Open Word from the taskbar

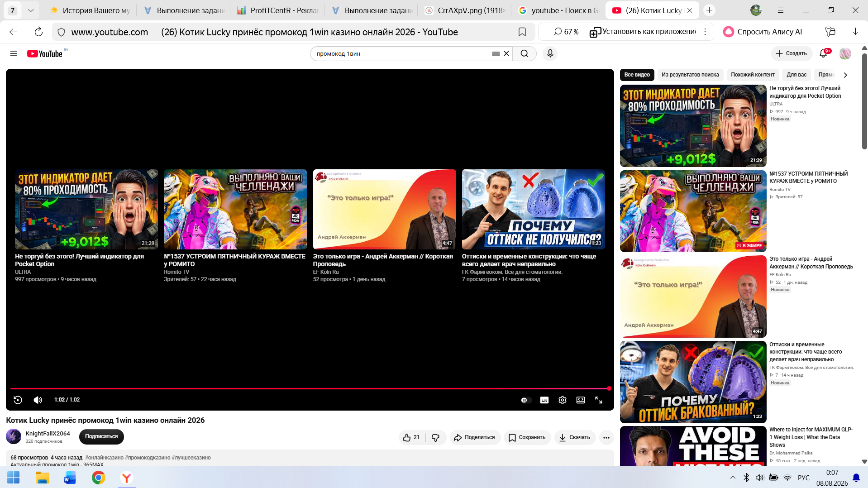[70, 478]
